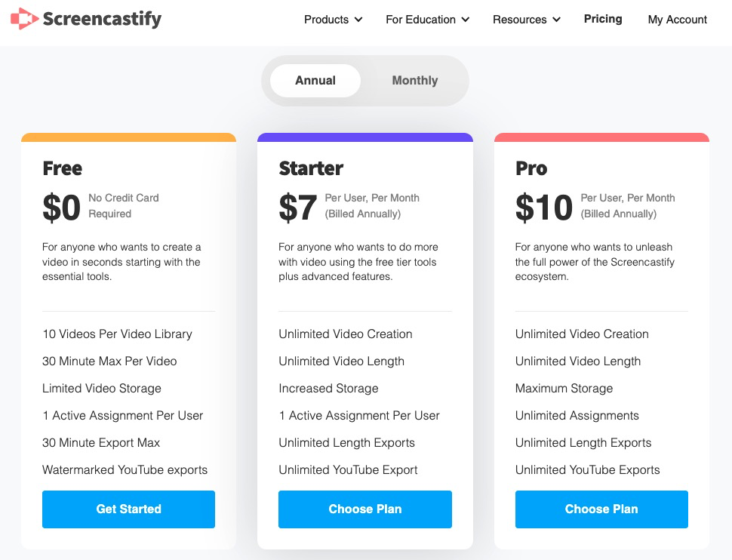Select Annual billing option
This screenshot has width=732, height=560.
click(315, 81)
